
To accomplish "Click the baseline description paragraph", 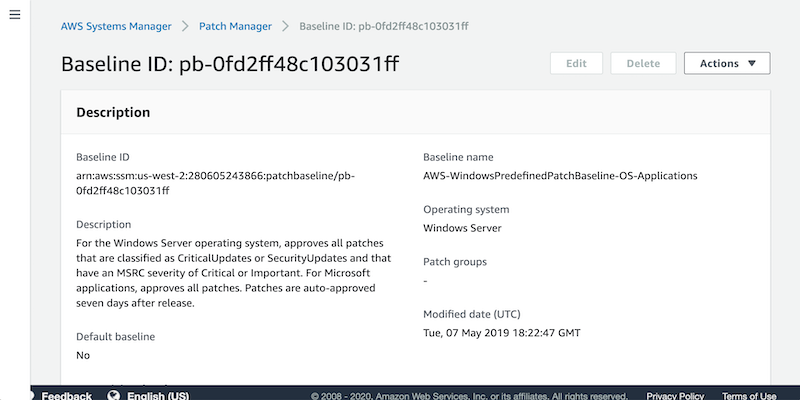I will [233, 273].
